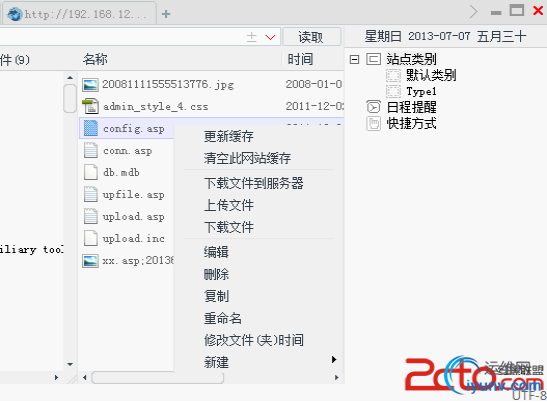Expand the 新建 submenu arrow
Image resolution: width=547 pixels, height=402 pixels.
(334, 359)
